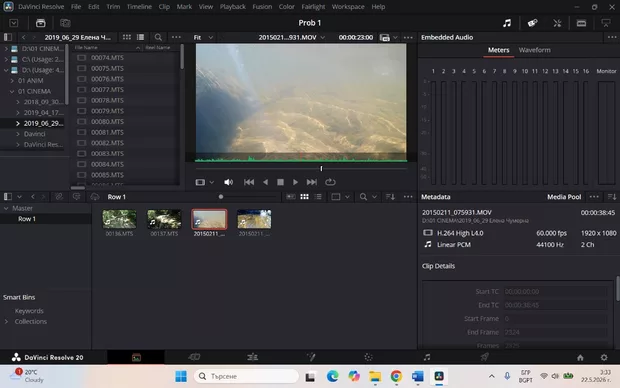
Task: Open the Media Storage panel icon
Action: click(40, 23)
